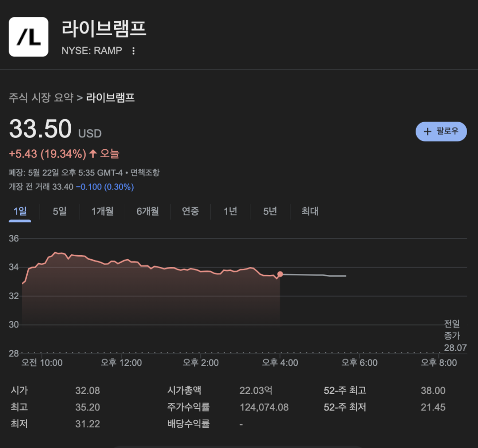Click the 52-주 최저 value 21.45
This screenshot has width=478, height=448.
[x=433, y=407]
